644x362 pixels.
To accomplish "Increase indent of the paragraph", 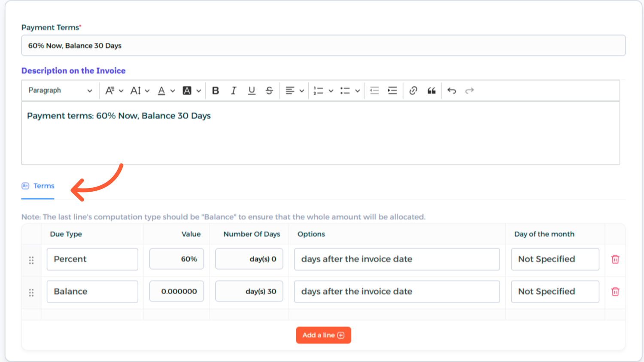I will click(392, 90).
